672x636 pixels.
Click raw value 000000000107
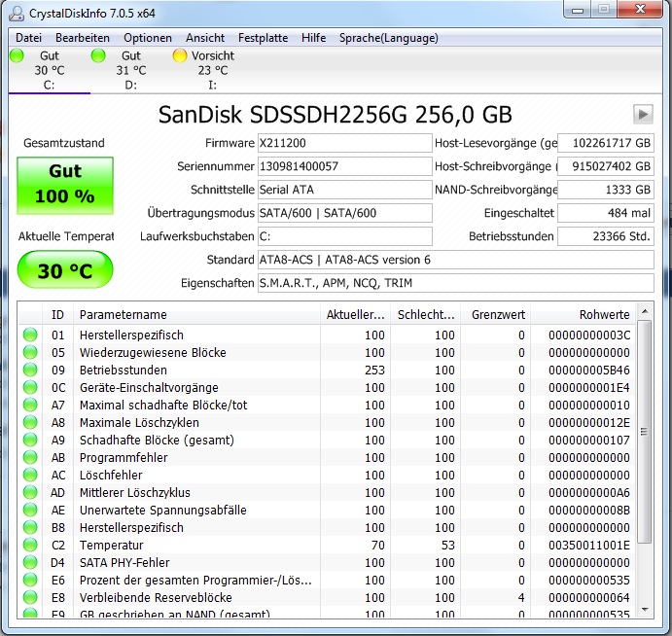[x=589, y=441]
